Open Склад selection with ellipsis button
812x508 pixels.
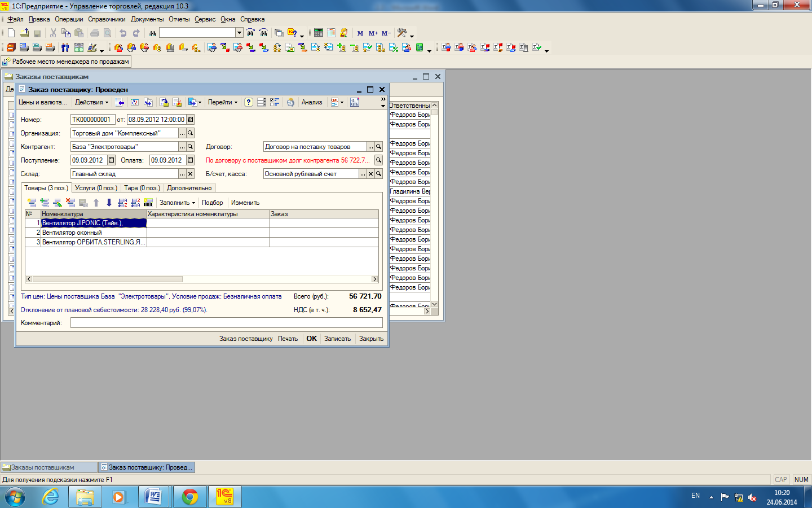coord(182,174)
